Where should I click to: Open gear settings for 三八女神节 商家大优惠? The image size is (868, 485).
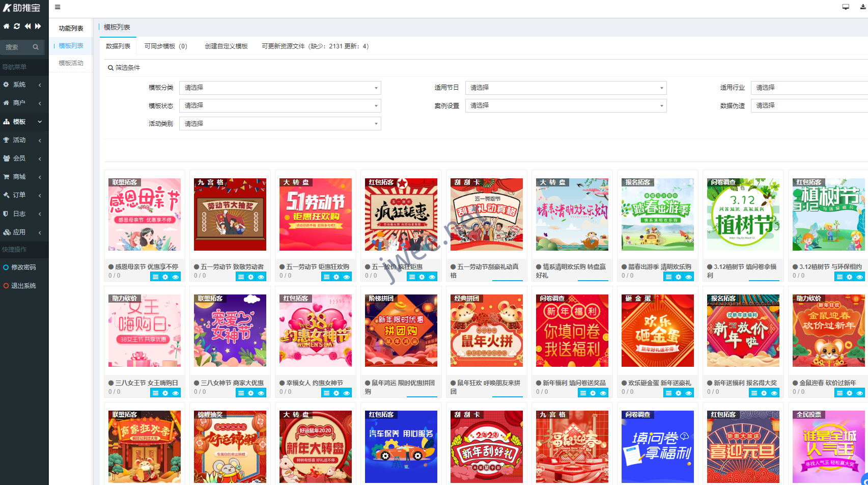[x=251, y=393]
